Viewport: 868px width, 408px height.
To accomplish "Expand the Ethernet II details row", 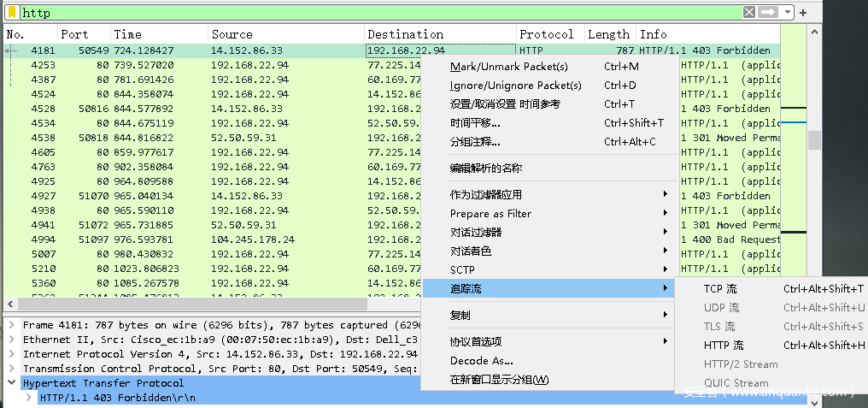I will [x=11, y=340].
